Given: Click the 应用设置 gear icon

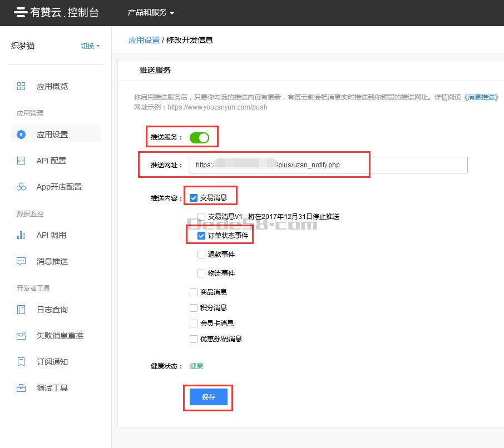Looking at the screenshot, I should [x=21, y=135].
